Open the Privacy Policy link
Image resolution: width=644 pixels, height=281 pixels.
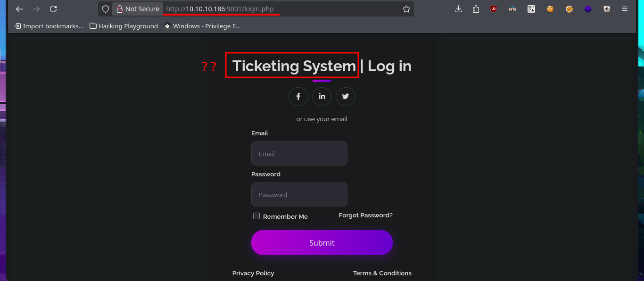click(x=253, y=273)
